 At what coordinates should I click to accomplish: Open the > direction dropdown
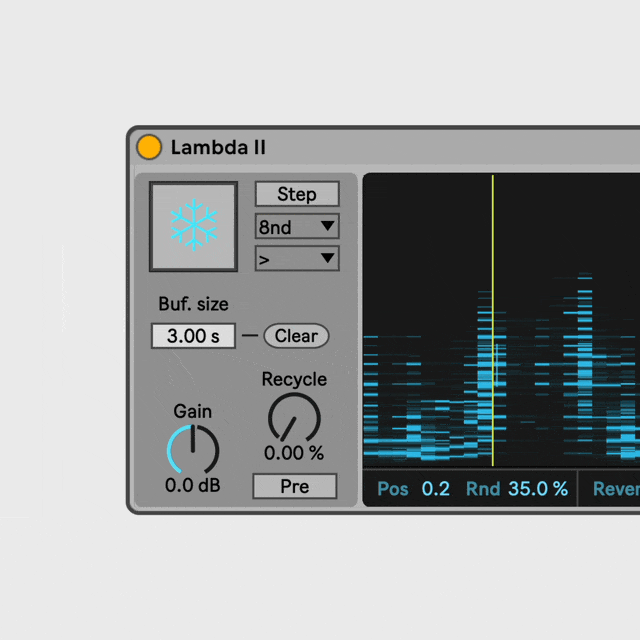[x=297, y=258]
